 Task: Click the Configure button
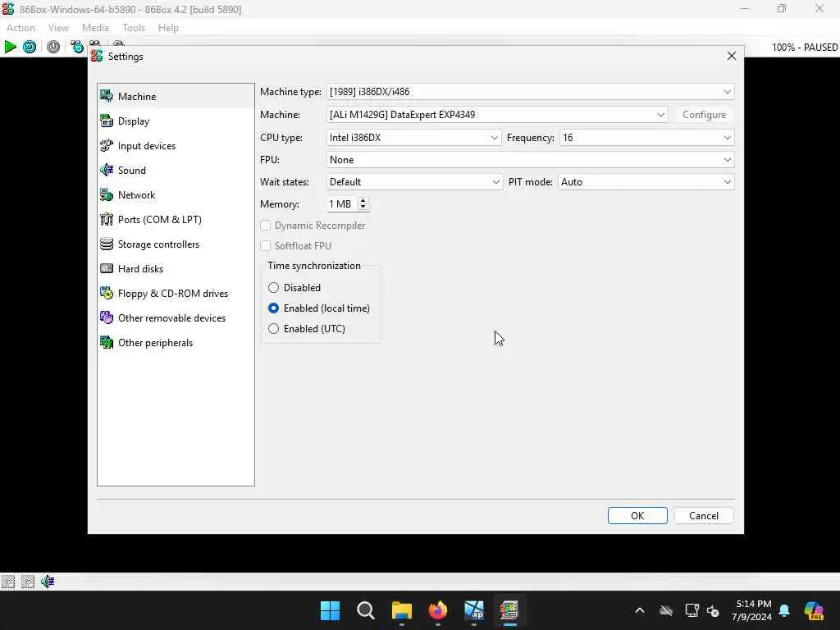click(704, 115)
